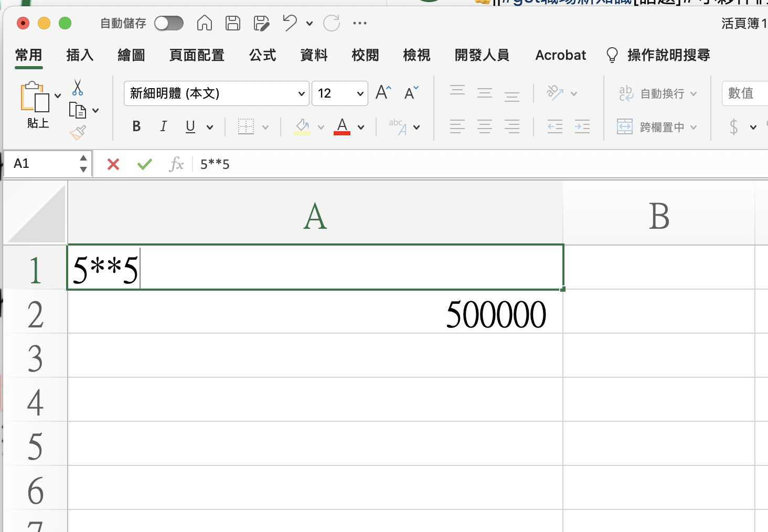This screenshot has width=768, height=532.
Task: Open the 新細明體 font name dropdown
Action: coord(301,93)
